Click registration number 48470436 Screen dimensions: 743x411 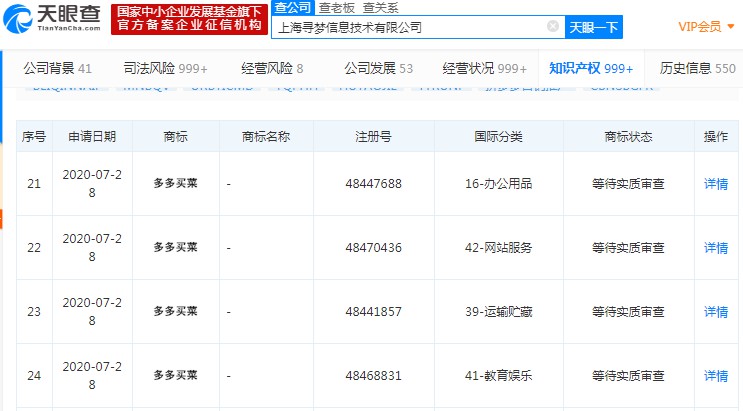point(373,247)
